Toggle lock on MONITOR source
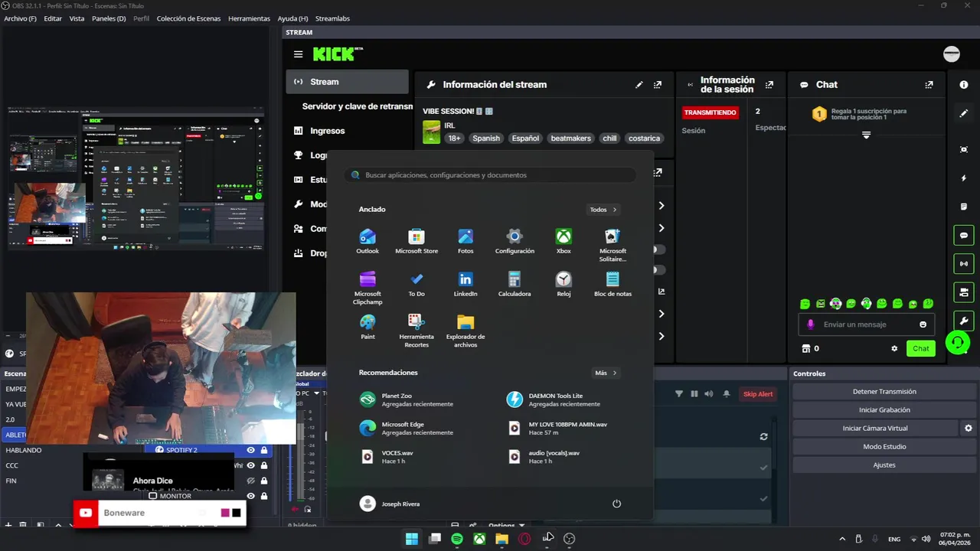 (x=264, y=496)
